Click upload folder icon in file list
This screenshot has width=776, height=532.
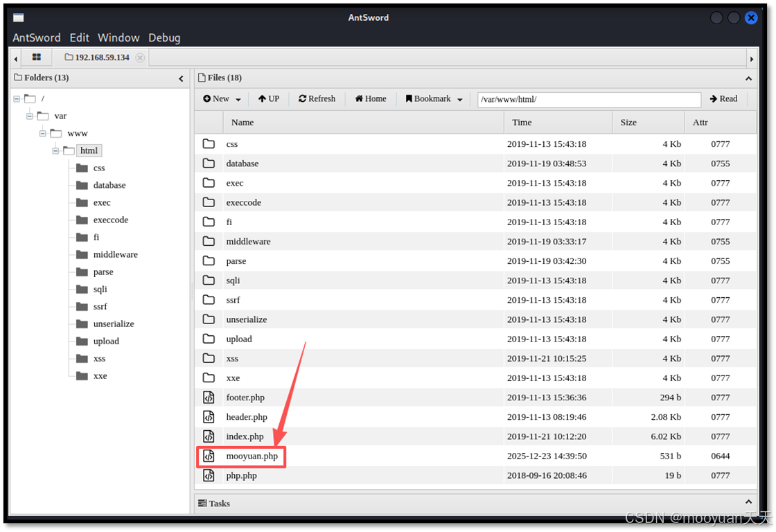coord(209,339)
